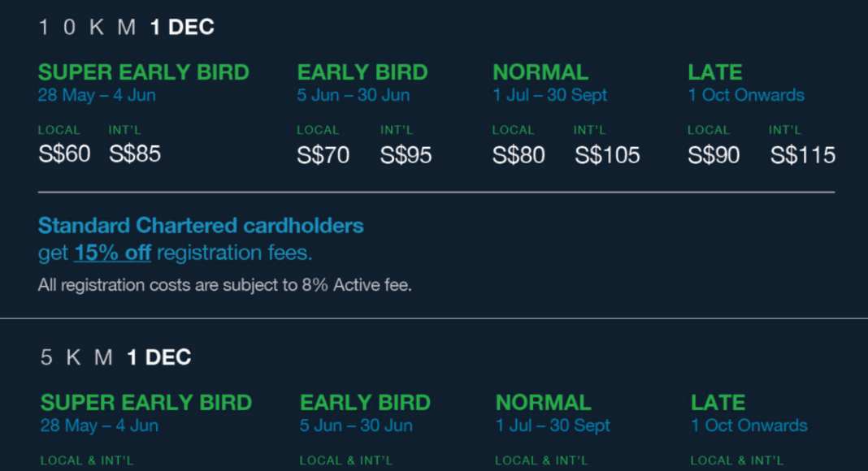The height and width of the screenshot is (471, 868).
Task: Click the S$70 local early bird price
Action: [323, 155]
